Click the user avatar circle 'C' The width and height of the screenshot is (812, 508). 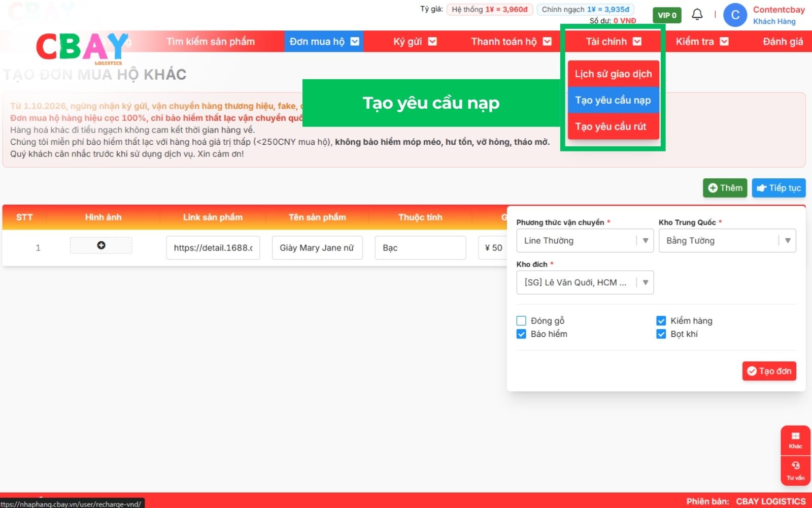[735, 15]
